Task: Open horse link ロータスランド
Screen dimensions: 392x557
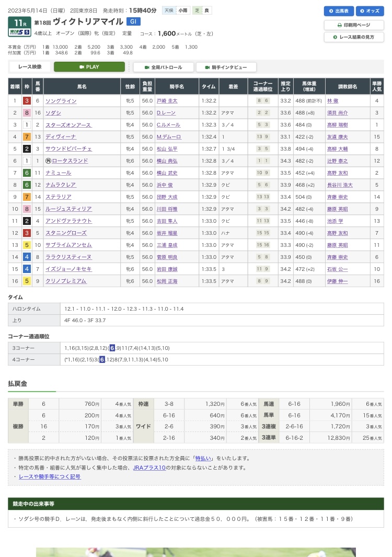Action: point(70,161)
